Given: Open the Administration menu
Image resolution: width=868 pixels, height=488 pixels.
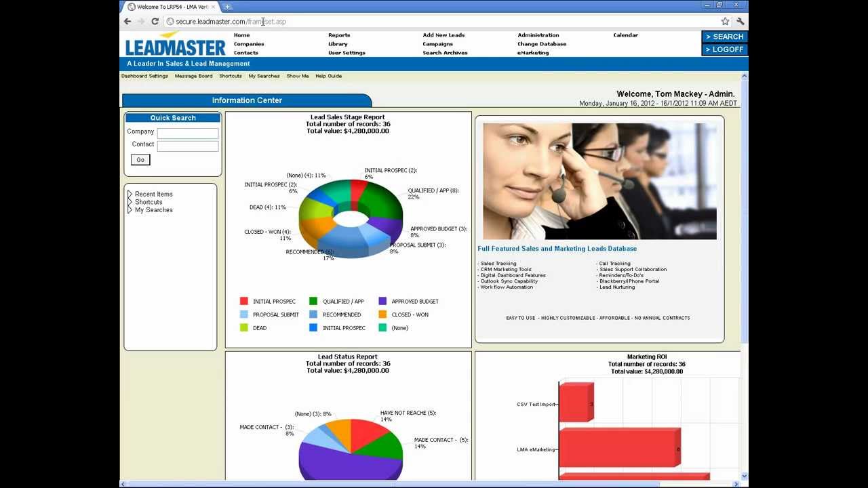Looking at the screenshot, I should pyautogui.click(x=538, y=35).
